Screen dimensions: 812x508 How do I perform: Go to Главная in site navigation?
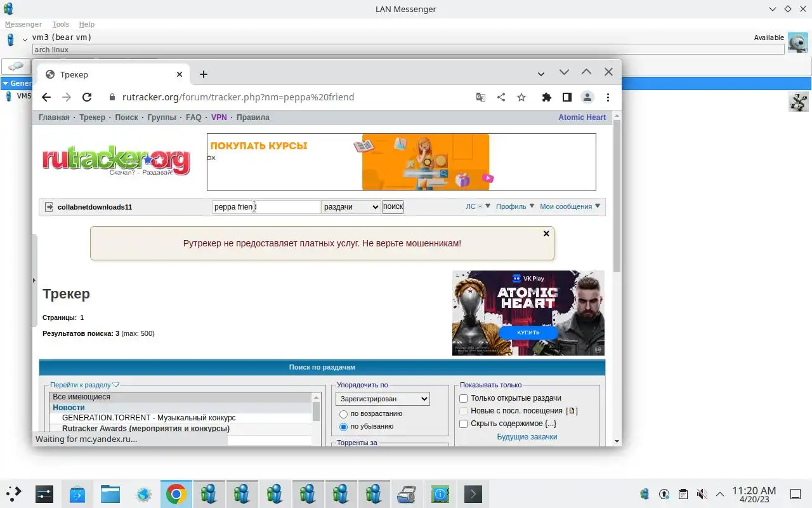click(54, 117)
